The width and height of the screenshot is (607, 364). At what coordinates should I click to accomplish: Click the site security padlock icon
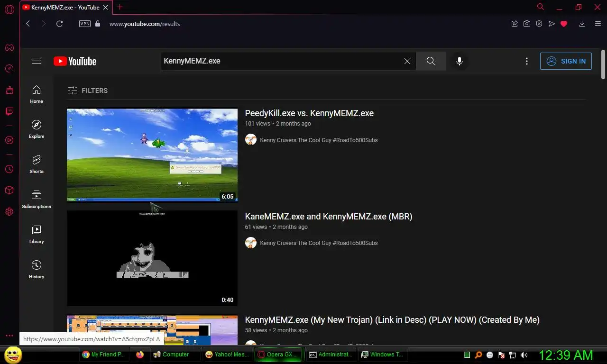[98, 24]
